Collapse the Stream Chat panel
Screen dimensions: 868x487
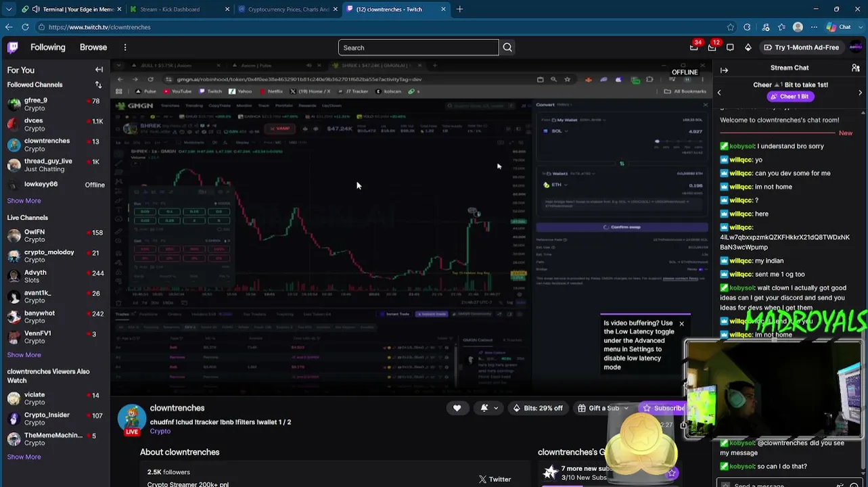pos(724,70)
